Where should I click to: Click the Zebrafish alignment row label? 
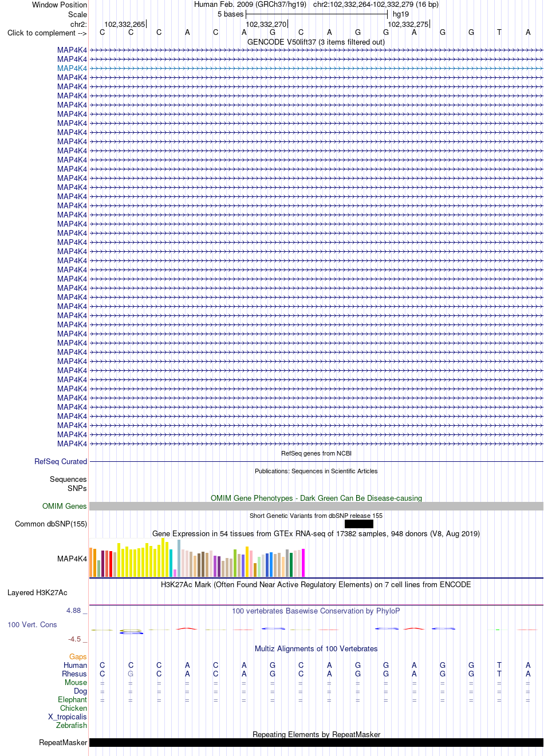[72, 725]
